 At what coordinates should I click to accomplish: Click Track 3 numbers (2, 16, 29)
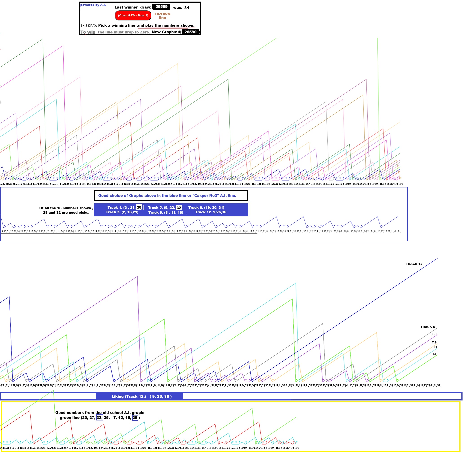[x=122, y=212]
